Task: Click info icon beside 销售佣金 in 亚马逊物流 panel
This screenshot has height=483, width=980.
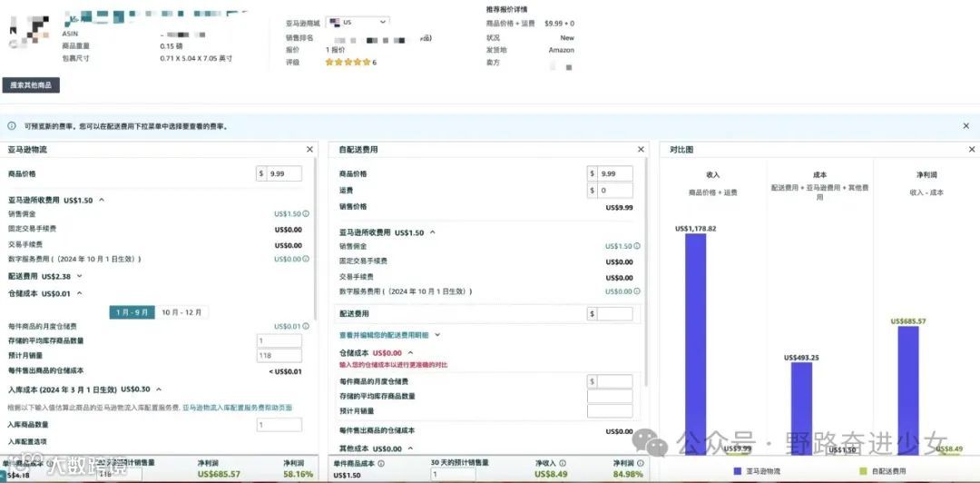Action: click(x=306, y=214)
